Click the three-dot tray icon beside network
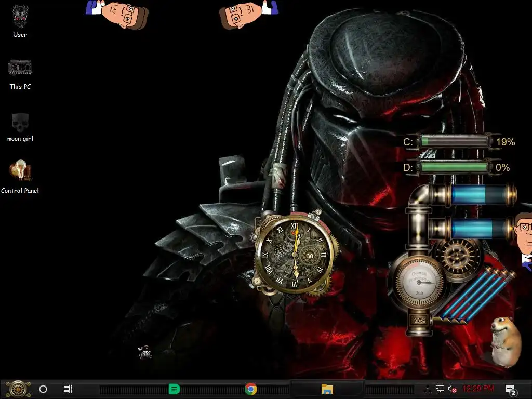 point(428,389)
